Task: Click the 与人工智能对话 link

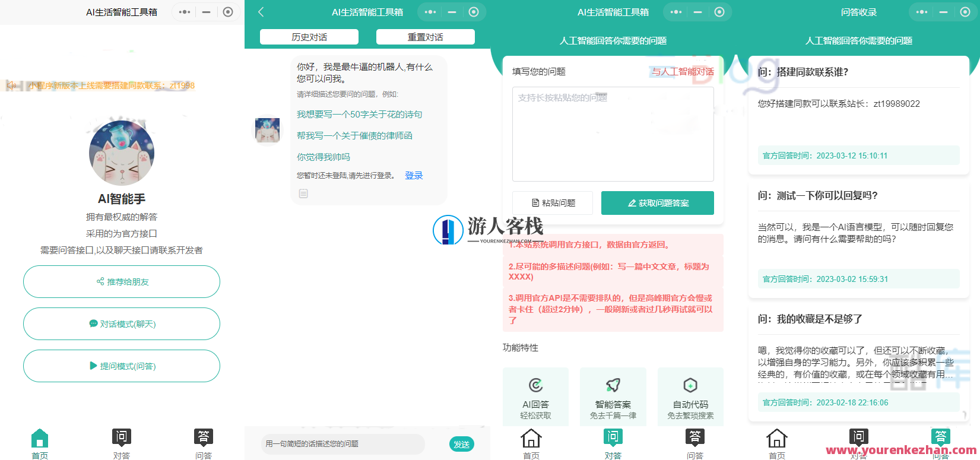Action: click(683, 72)
